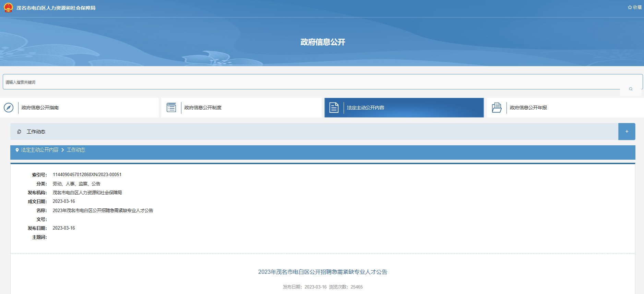Click the national emblem logo
This screenshot has width=644, height=294.
click(x=8, y=8)
